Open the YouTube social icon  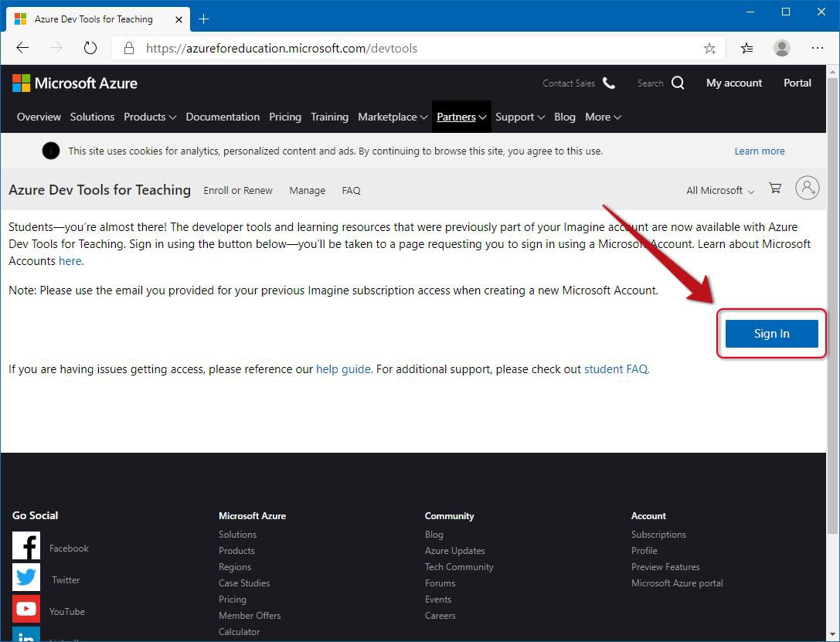click(x=26, y=610)
